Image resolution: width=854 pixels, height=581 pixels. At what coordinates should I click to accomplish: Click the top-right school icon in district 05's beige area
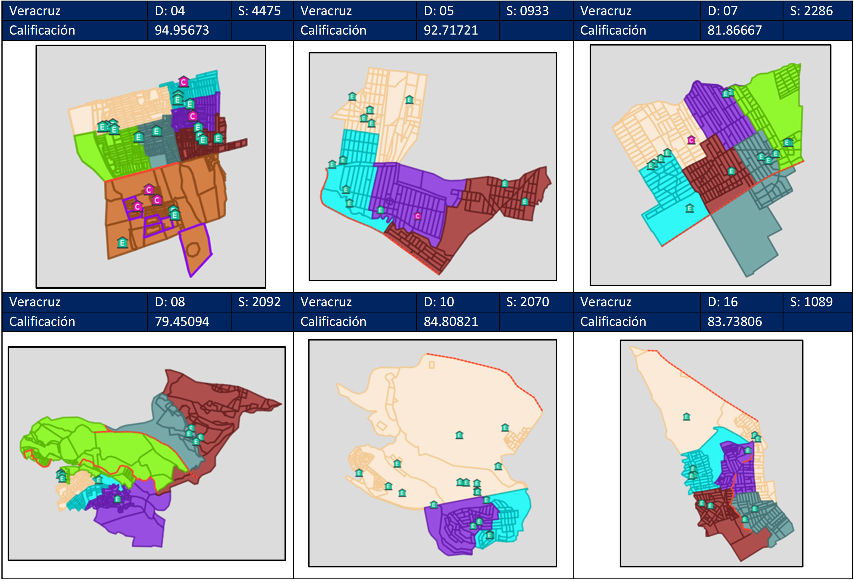pos(409,100)
